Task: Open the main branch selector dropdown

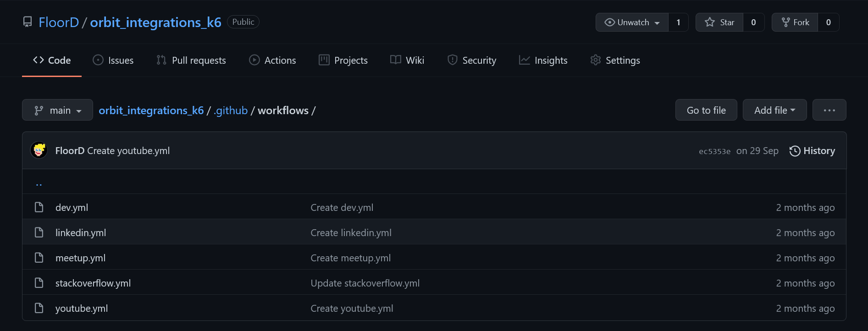Action: [x=57, y=110]
